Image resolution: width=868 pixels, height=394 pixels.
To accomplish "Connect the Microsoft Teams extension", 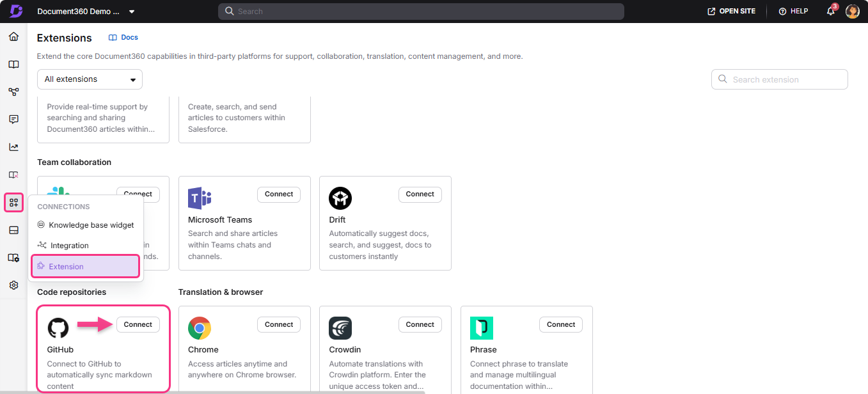I will pos(278,194).
